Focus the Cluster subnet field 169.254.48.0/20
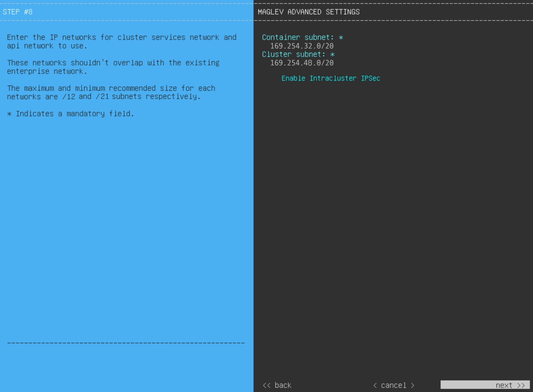The image size is (533, 392). (x=302, y=63)
